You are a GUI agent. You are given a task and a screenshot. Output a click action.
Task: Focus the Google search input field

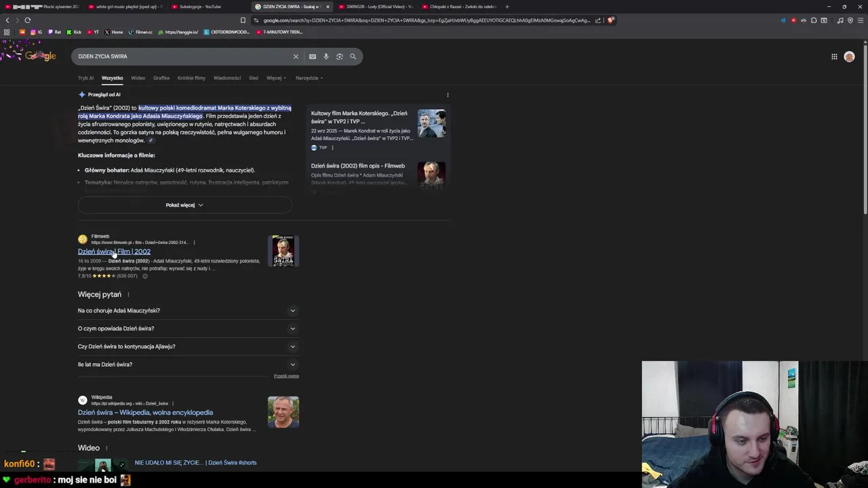(x=183, y=57)
